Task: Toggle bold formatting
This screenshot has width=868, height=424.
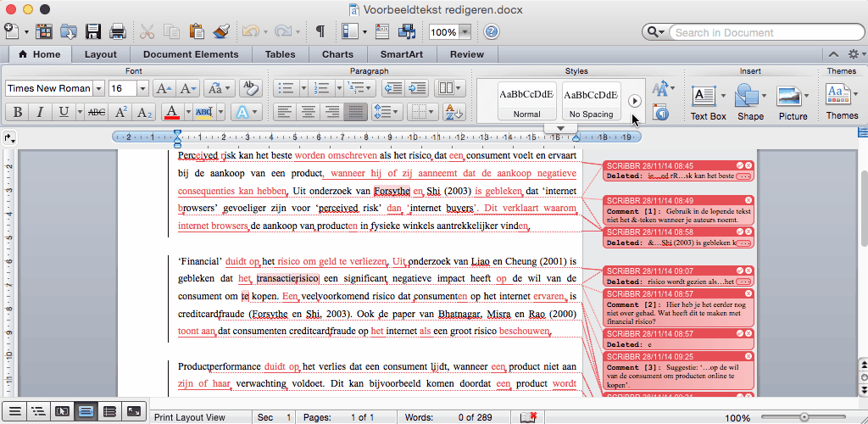Action: (16, 112)
